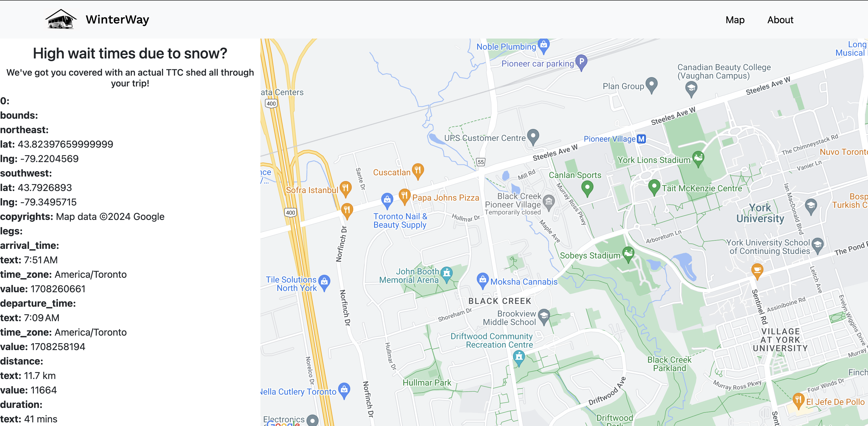
Task: Click the WinterWay bus logo icon
Action: (x=61, y=19)
